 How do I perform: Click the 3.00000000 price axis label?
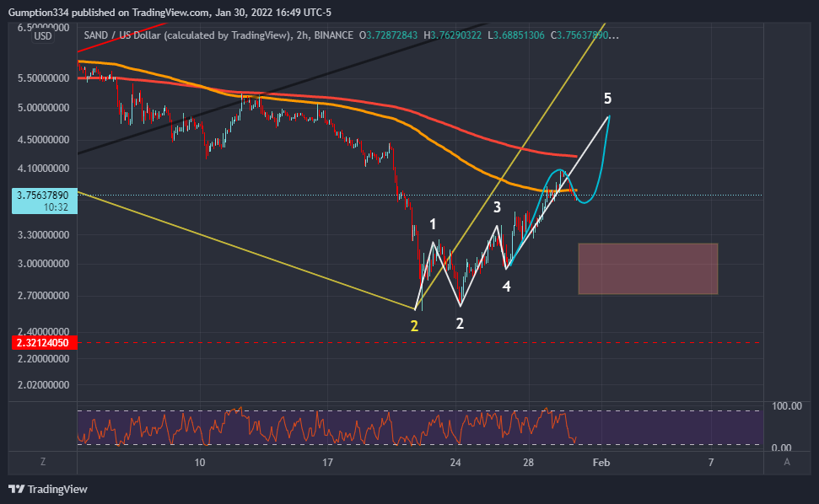pos(43,264)
